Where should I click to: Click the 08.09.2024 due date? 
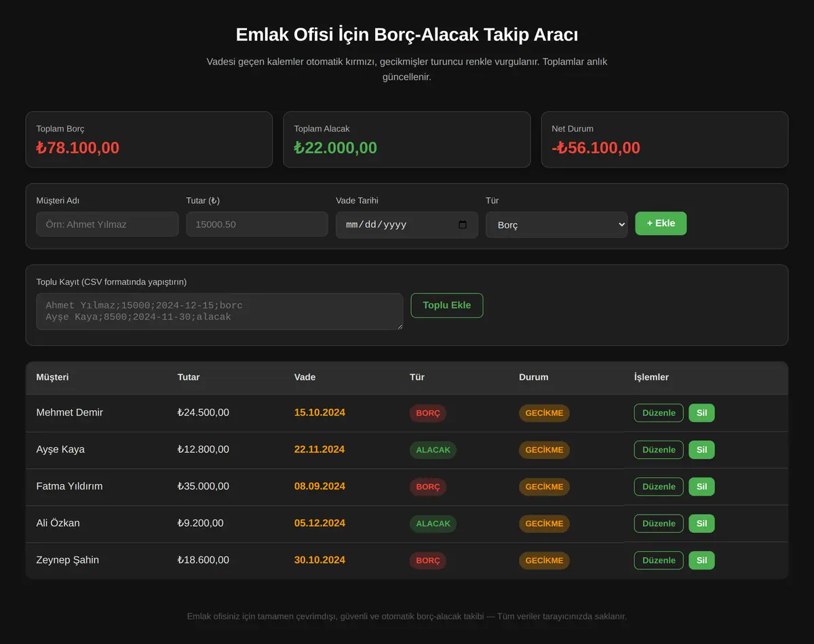tap(319, 486)
